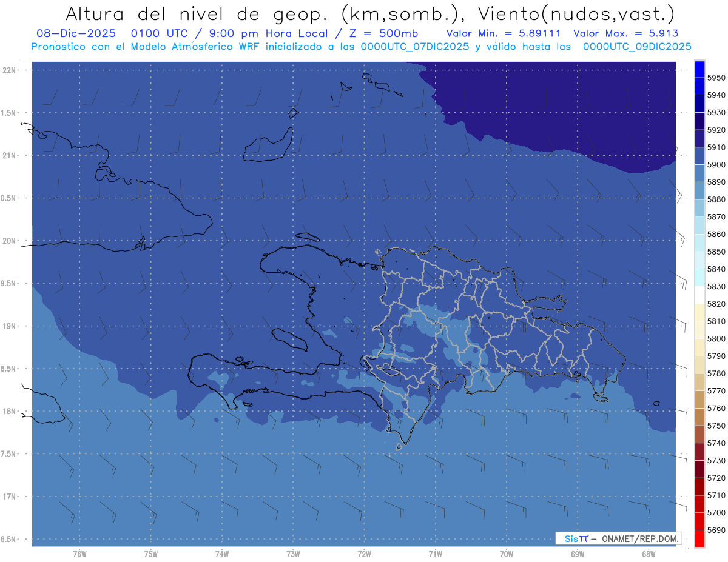Click the bright blue colorbar segment above 5950
Image resolution: width=728 pixels, height=562 pixels.
tap(699, 69)
